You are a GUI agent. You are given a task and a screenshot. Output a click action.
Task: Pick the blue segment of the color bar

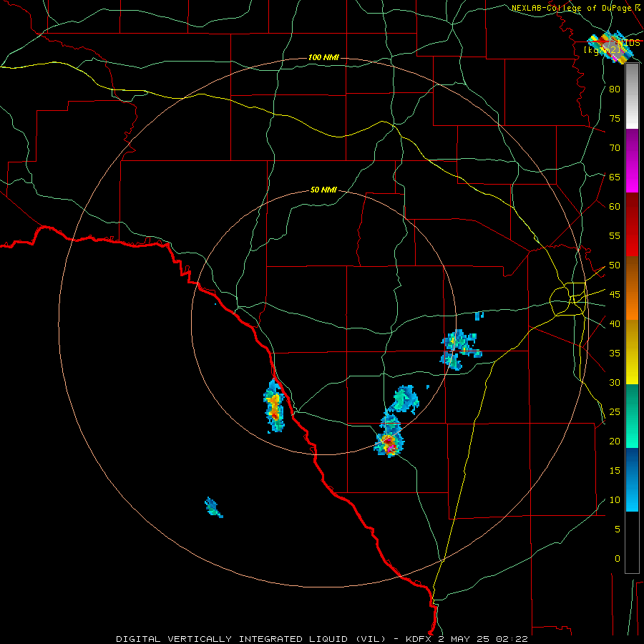632,479
